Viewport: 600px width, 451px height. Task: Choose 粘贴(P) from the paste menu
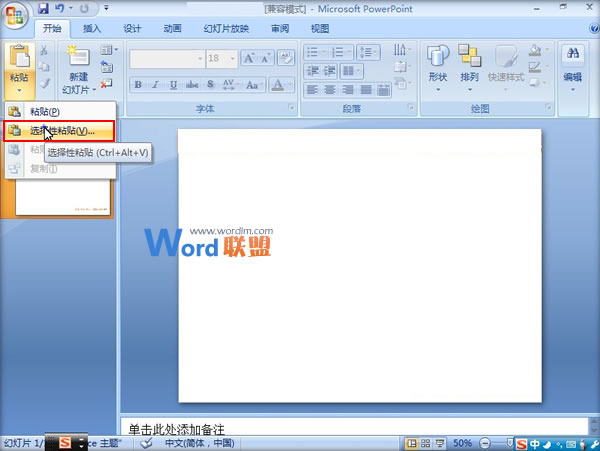[x=60, y=112]
